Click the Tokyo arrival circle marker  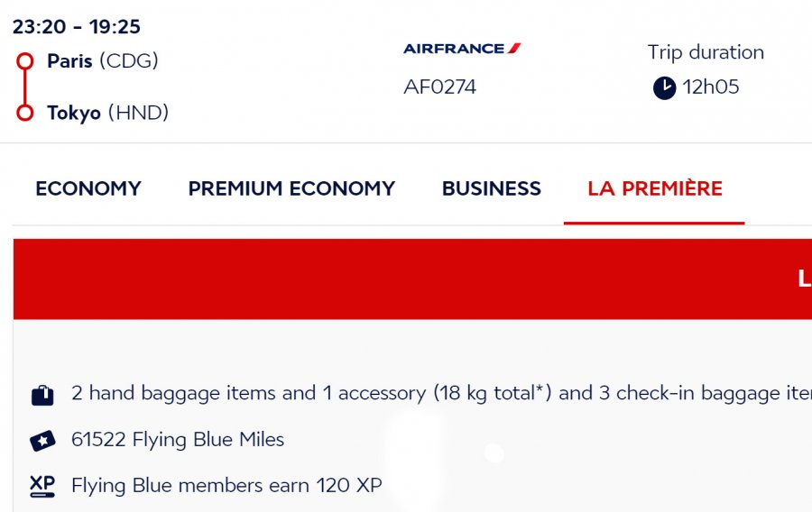[x=25, y=113]
